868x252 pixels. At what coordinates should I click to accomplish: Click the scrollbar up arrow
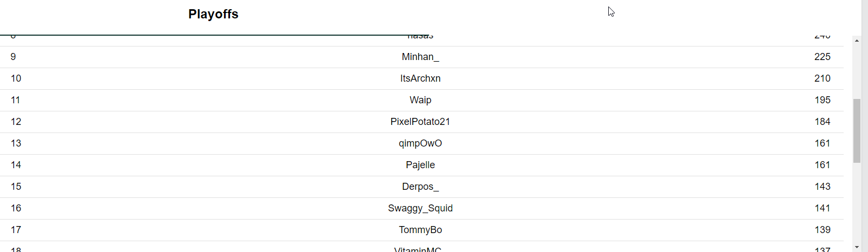pyautogui.click(x=857, y=40)
